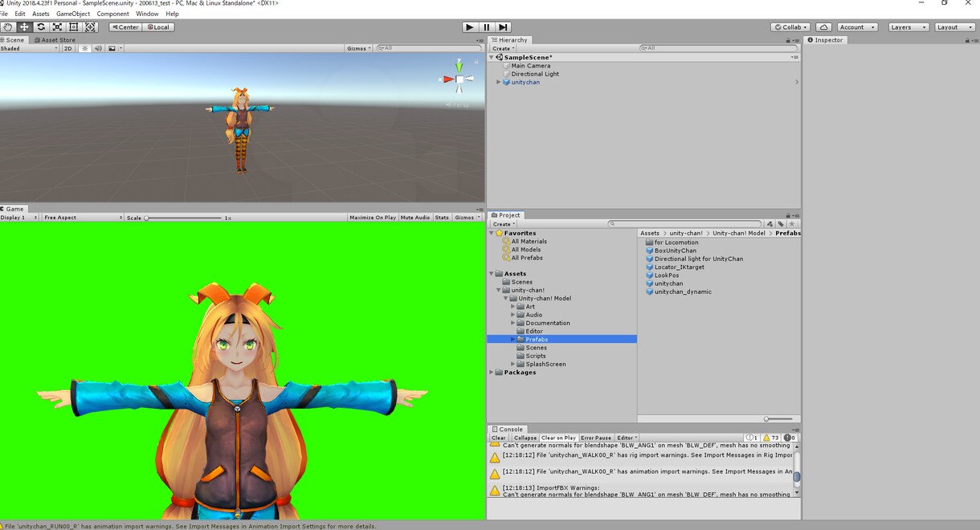Select Main Camera in Hierarchy
Screen dimensions: 980x530
[x=530, y=66]
